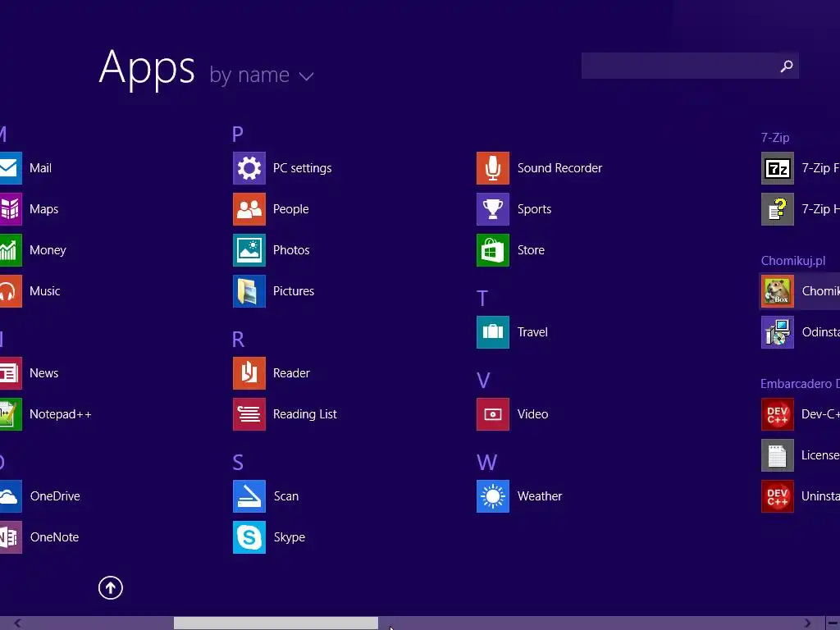
Task: Click the Odinstaluj uninstaller icon
Action: pos(778,332)
